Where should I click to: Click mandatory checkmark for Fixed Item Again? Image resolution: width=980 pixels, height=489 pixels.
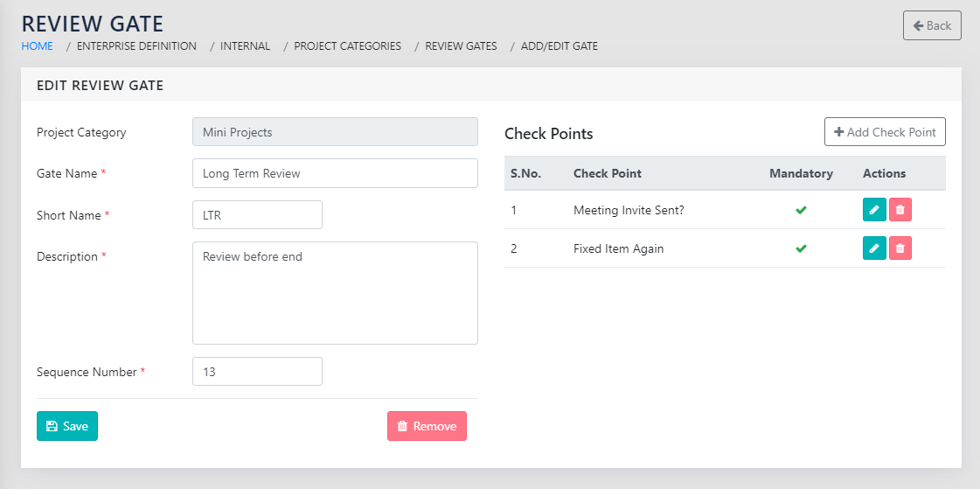801,248
